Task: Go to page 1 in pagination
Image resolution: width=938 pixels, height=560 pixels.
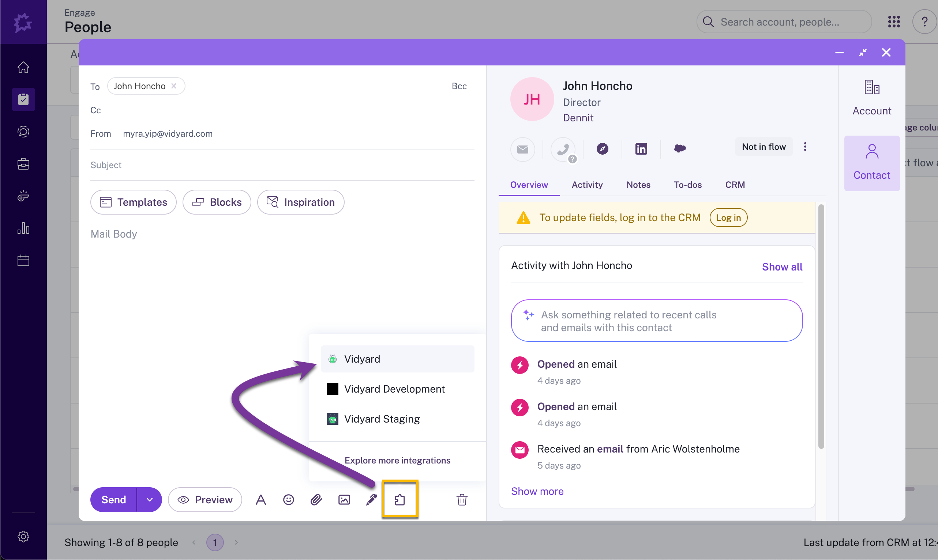Action: click(x=215, y=542)
